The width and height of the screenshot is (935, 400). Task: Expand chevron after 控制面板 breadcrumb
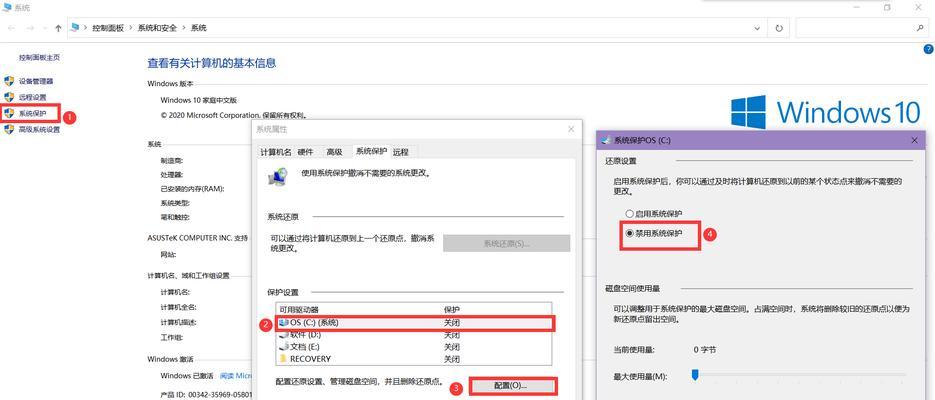click(x=131, y=28)
